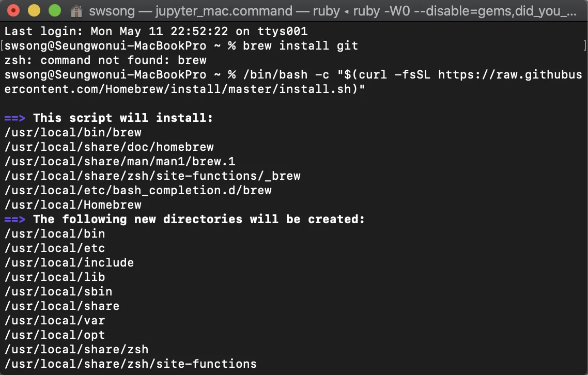Image resolution: width=588 pixels, height=375 pixels.
Task: Click the purple arrow before "This script will install"
Action: pos(14,118)
